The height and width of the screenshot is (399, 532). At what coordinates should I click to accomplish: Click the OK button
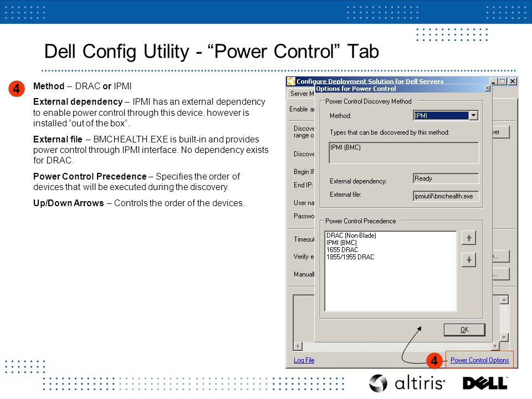tap(464, 329)
